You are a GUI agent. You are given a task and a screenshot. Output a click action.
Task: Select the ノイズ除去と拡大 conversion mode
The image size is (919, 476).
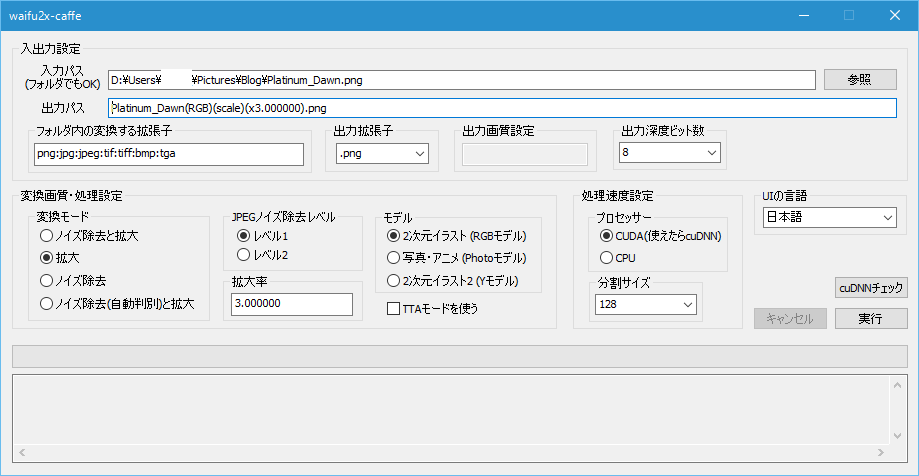(46, 236)
